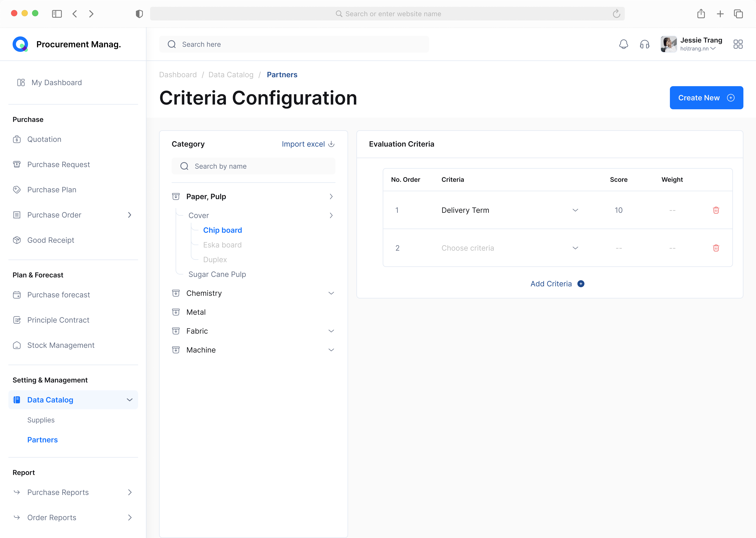Click the Create New button
The height and width of the screenshot is (538, 756).
click(706, 98)
